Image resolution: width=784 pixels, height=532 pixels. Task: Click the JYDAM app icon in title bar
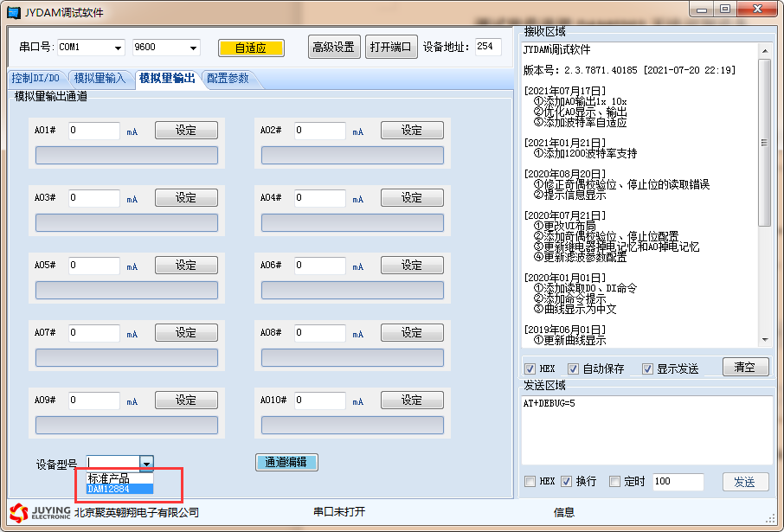click(x=13, y=11)
